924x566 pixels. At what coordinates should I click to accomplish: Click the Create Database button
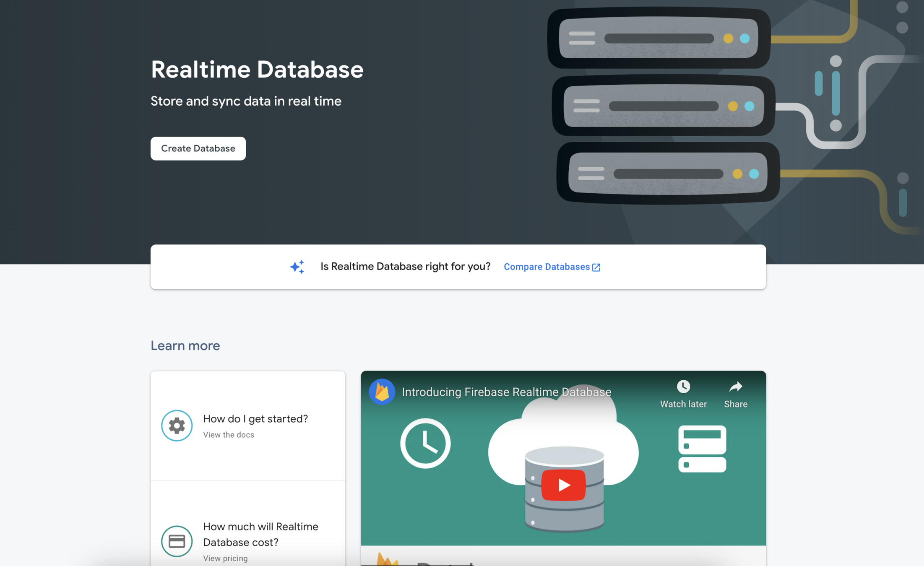(x=198, y=148)
